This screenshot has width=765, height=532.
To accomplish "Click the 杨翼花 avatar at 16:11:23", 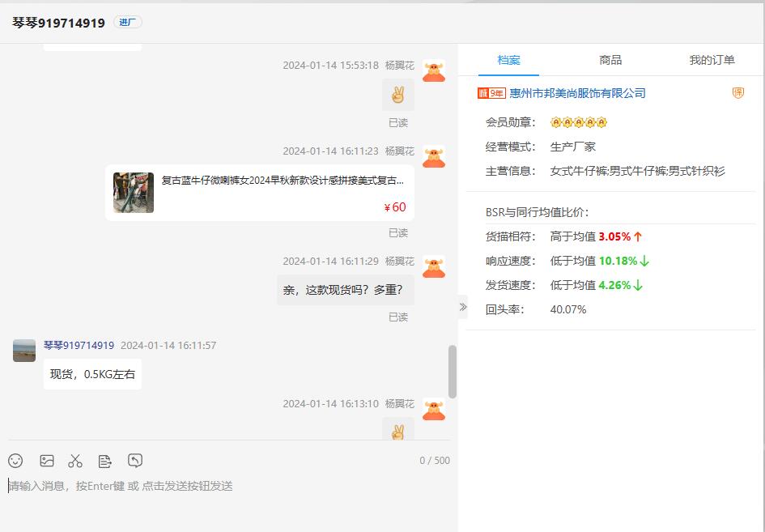I will [x=434, y=156].
